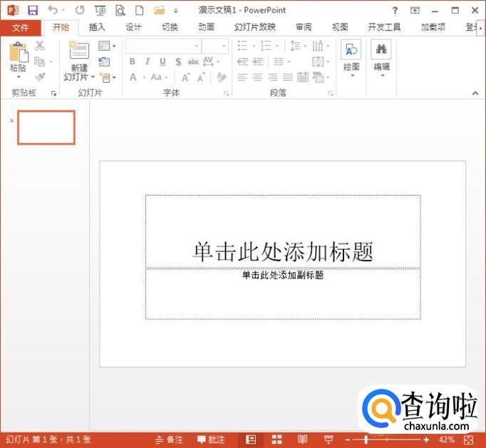Open the File (文件) menu
This screenshot has width=486, height=448.
[21, 27]
